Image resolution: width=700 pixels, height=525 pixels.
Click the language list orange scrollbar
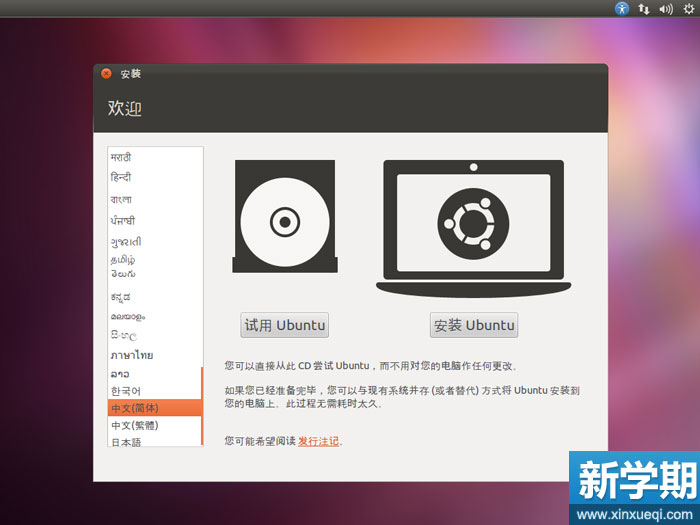(202, 406)
